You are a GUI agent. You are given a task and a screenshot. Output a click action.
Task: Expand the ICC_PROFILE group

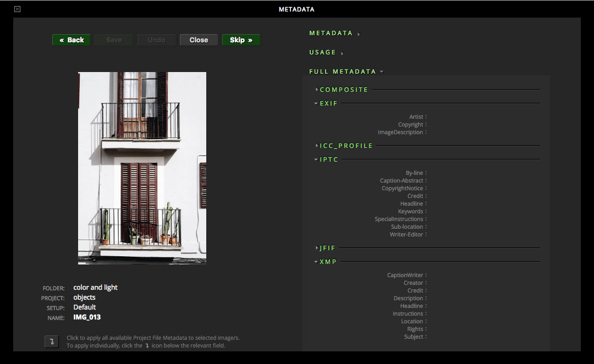(346, 146)
